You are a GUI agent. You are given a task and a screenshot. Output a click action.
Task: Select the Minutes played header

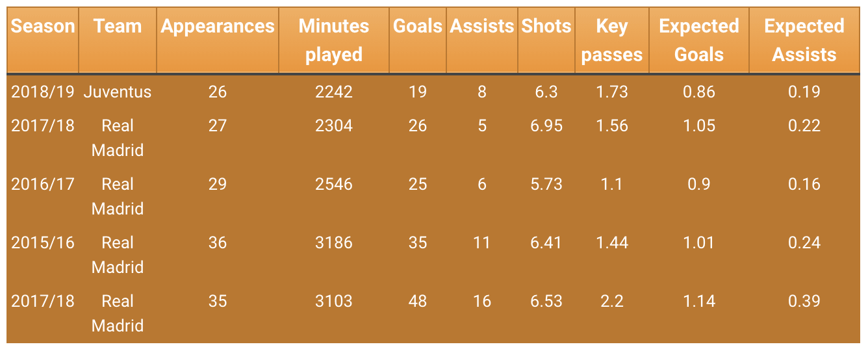(x=334, y=40)
